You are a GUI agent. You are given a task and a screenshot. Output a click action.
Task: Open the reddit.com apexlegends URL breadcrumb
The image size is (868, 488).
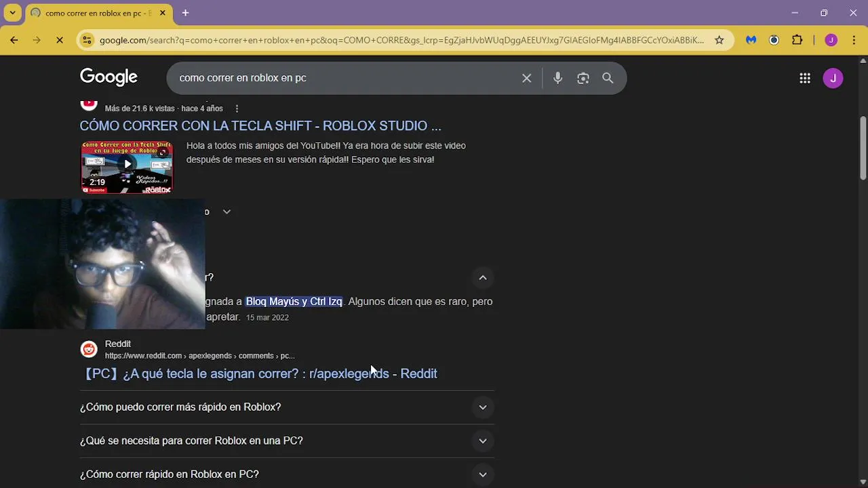point(199,356)
